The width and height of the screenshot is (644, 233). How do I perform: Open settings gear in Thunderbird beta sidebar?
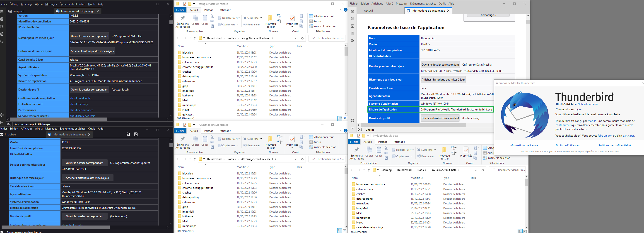pos(352,120)
